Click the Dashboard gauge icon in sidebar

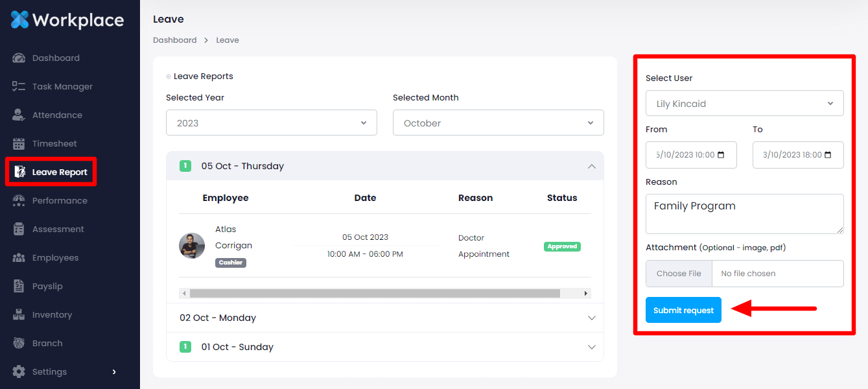tap(19, 58)
